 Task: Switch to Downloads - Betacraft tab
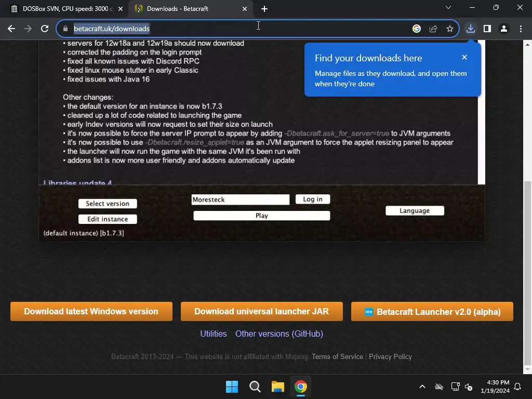pyautogui.click(x=190, y=9)
